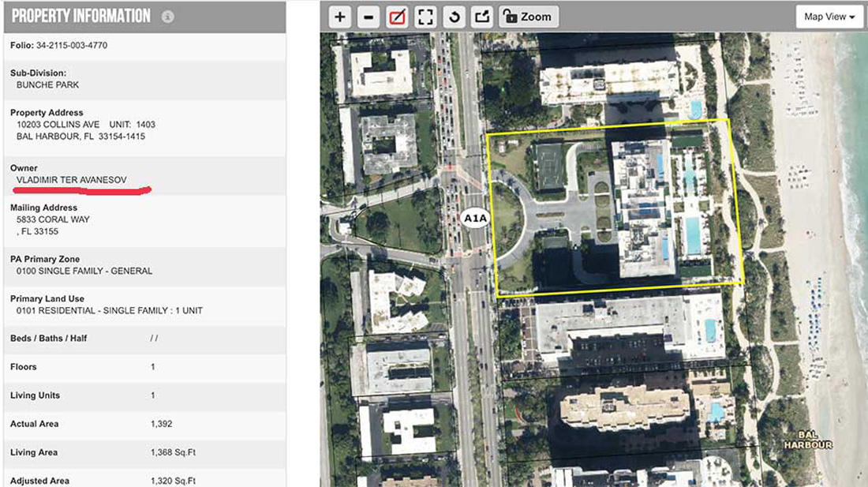Zoom out with the minus map button

pos(369,17)
